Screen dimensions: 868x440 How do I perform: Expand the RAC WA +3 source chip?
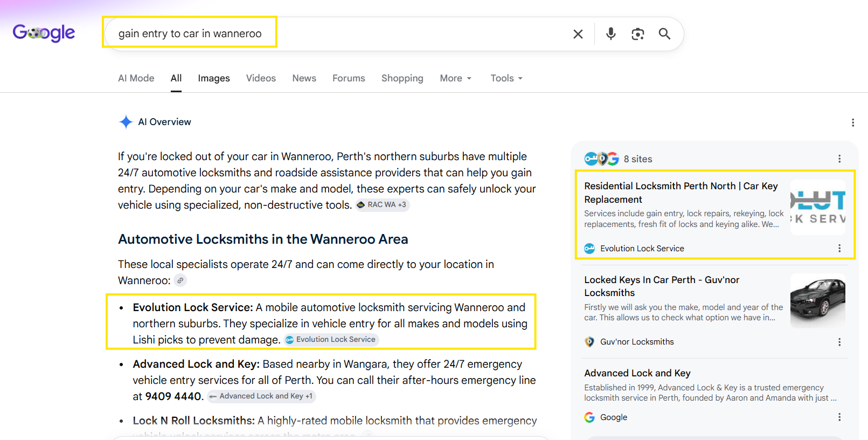pyautogui.click(x=382, y=205)
